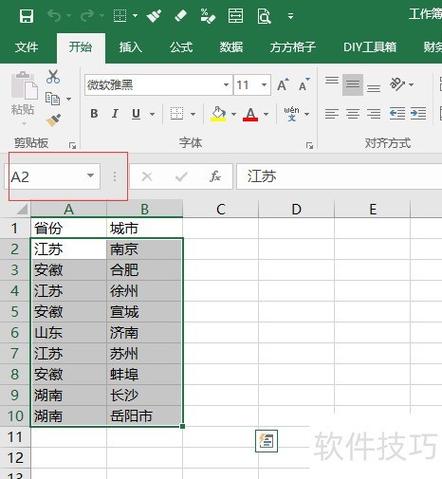Select row 6 header
Viewport: 442px width, 479px height.
coord(15,333)
